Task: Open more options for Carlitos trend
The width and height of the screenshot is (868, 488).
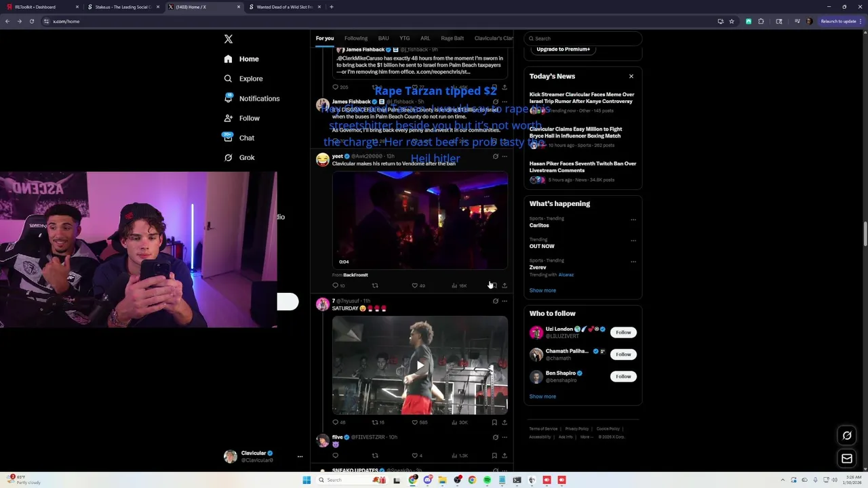Action: [633, 220]
